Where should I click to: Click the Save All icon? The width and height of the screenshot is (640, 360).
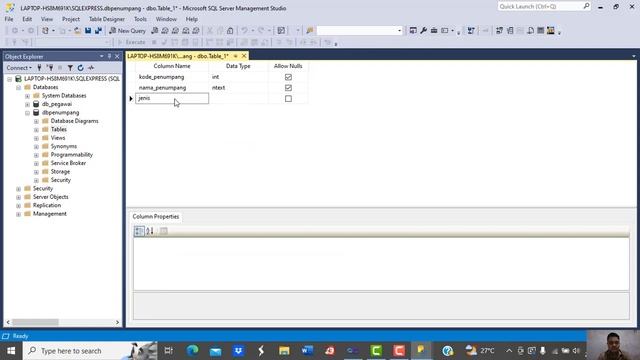98,31
